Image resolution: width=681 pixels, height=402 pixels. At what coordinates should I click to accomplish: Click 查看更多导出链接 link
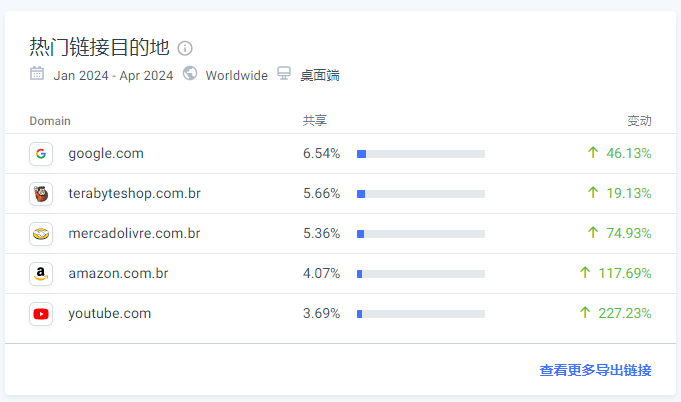pos(595,370)
